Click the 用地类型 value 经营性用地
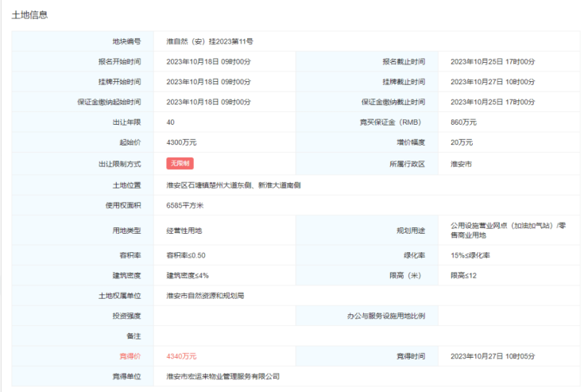This screenshot has height=392, width=588. point(184,231)
